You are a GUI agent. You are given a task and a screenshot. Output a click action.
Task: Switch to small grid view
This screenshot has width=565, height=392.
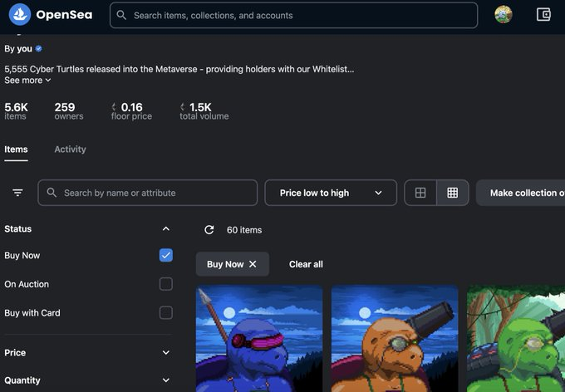(453, 193)
